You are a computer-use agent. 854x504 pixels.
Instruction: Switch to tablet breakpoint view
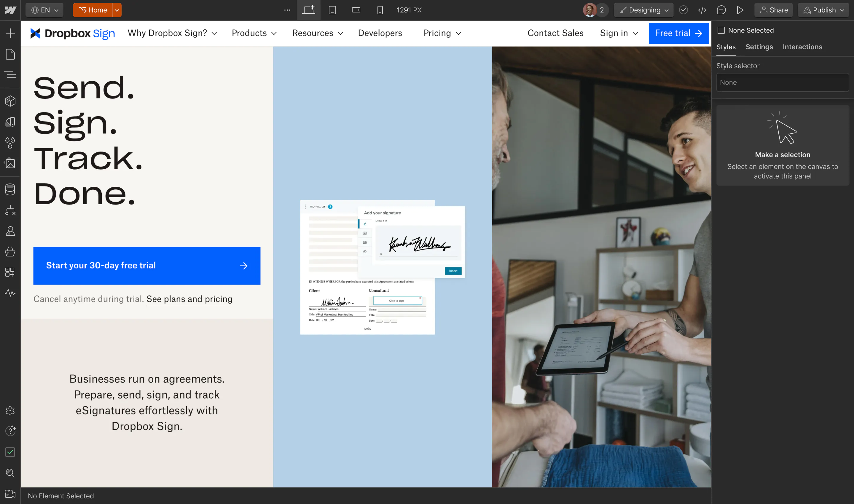pos(332,10)
